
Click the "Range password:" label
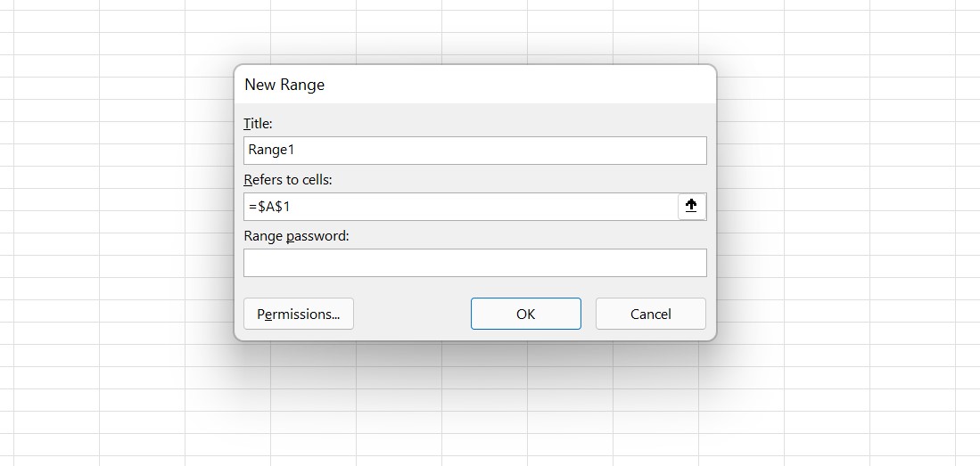click(296, 236)
